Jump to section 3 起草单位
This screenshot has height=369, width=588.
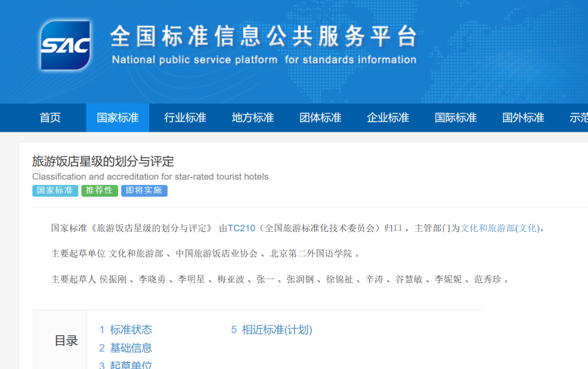click(x=125, y=365)
